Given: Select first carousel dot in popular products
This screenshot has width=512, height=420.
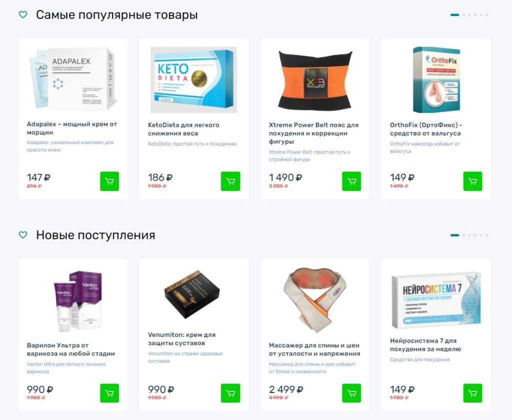Looking at the screenshot, I should (454, 14).
